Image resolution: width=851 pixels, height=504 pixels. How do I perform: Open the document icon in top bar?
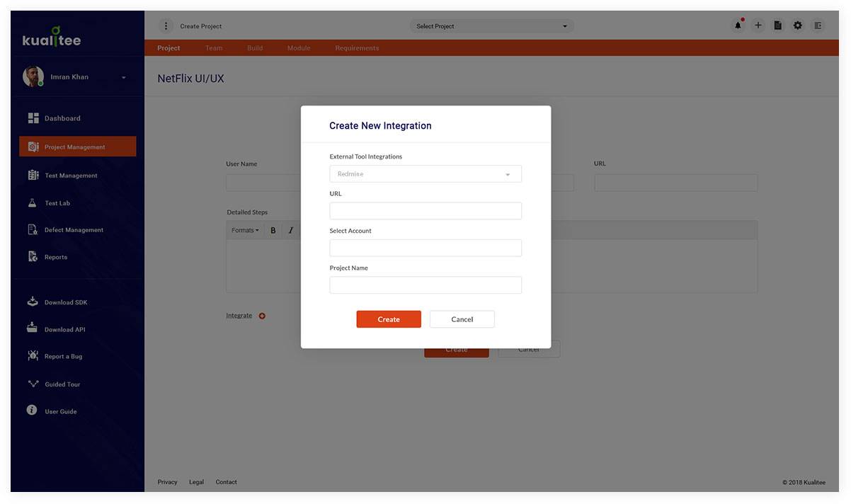pyautogui.click(x=777, y=25)
